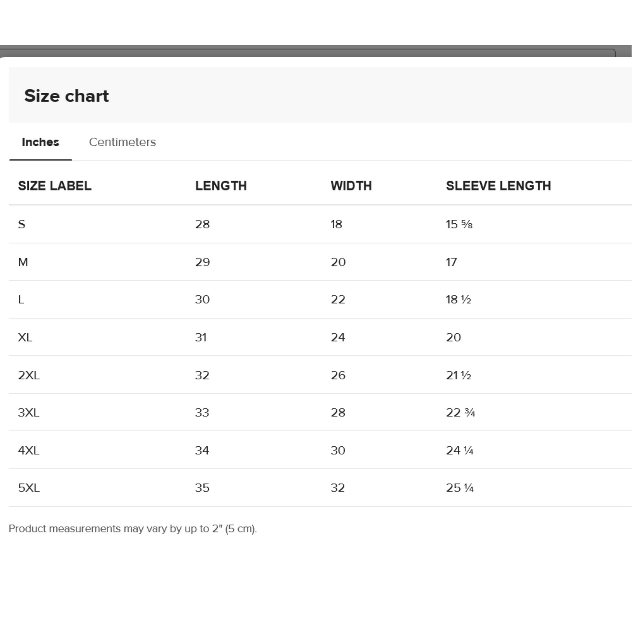
Task: Select the S size row label
Action: (22, 224)
